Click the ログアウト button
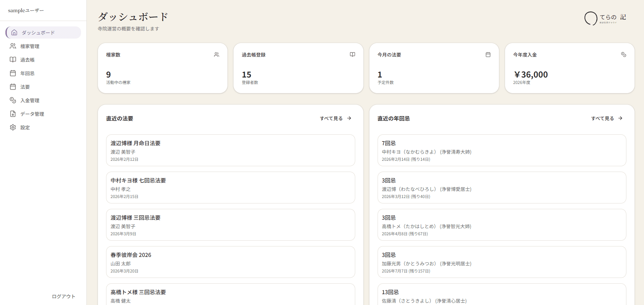The width and height of the screenshot is (644, 305). coord(64,296)
